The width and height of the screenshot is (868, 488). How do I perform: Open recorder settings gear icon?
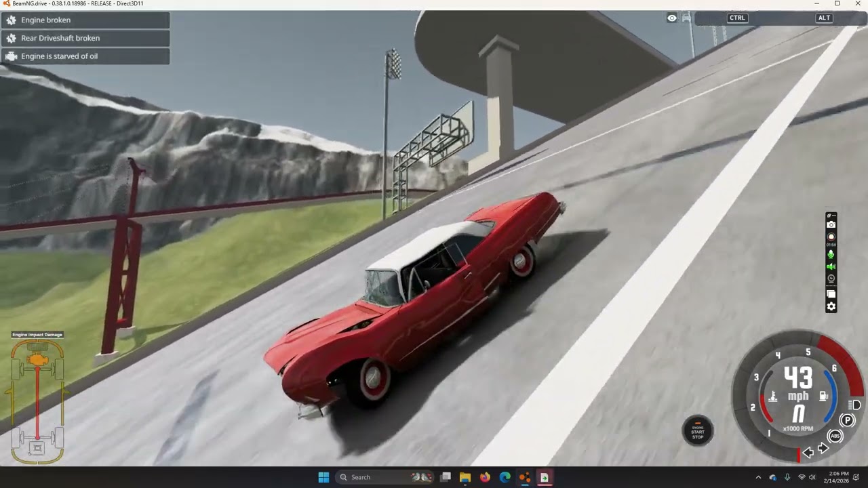(831, 307)
